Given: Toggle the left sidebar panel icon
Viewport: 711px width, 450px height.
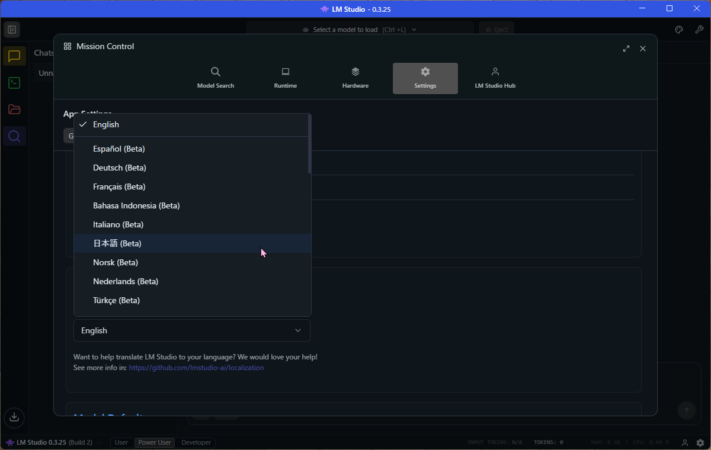Looking at the screenshot, I should coord(12,30).
